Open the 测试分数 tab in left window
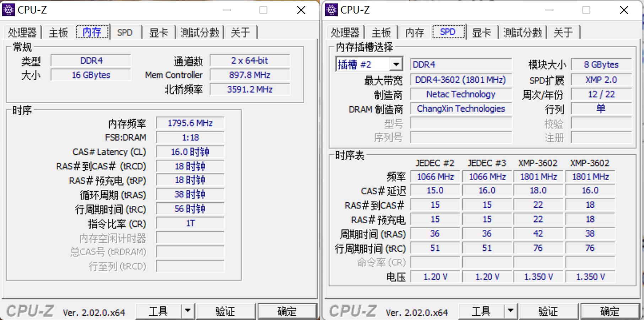The image size is (644, 320). pyautogui.click(x=199, y=32)
